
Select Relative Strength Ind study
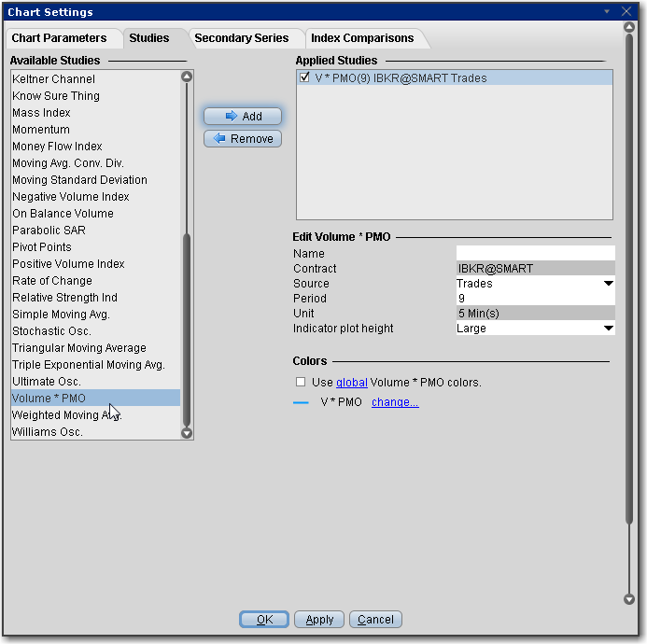(64, 298)
